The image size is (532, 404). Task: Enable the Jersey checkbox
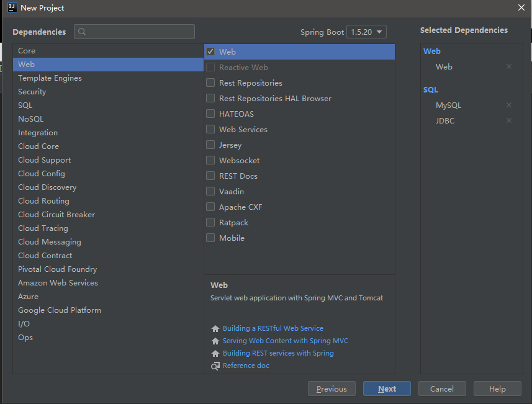point(210,145)
